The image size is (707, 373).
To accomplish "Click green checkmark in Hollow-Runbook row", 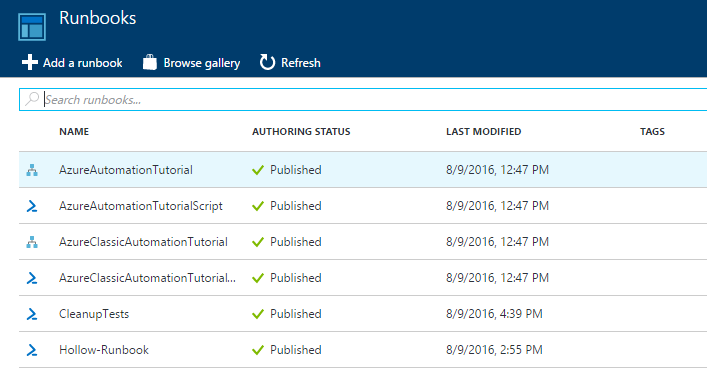I will [258, 350].
